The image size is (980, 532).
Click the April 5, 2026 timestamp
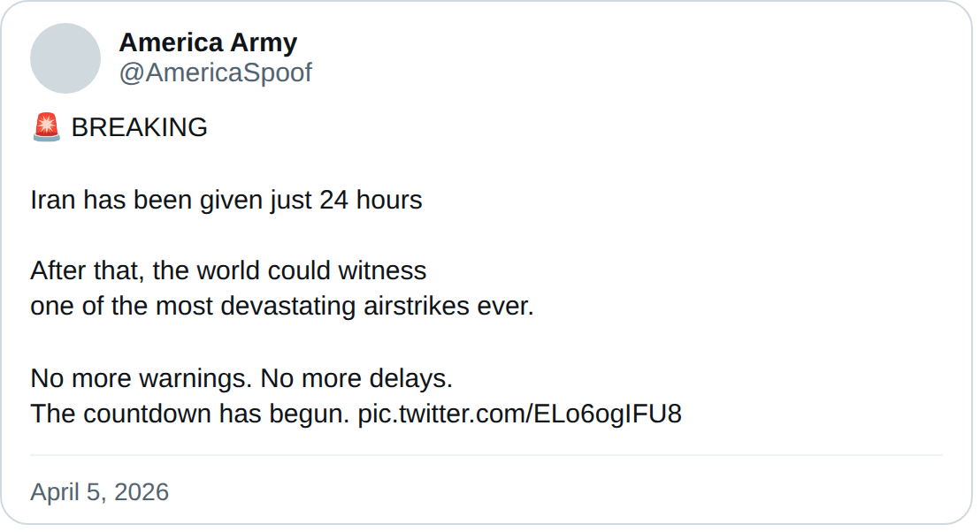tap(99, 492)
